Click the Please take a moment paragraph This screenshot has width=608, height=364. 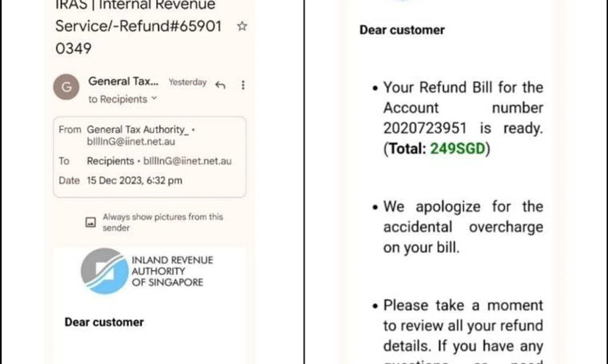coord(463,326)
